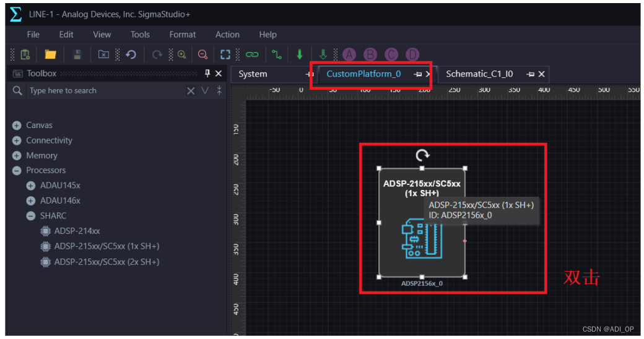Click the new project clipboard icon
644x339 pixels.
click(x=25, y=54)
